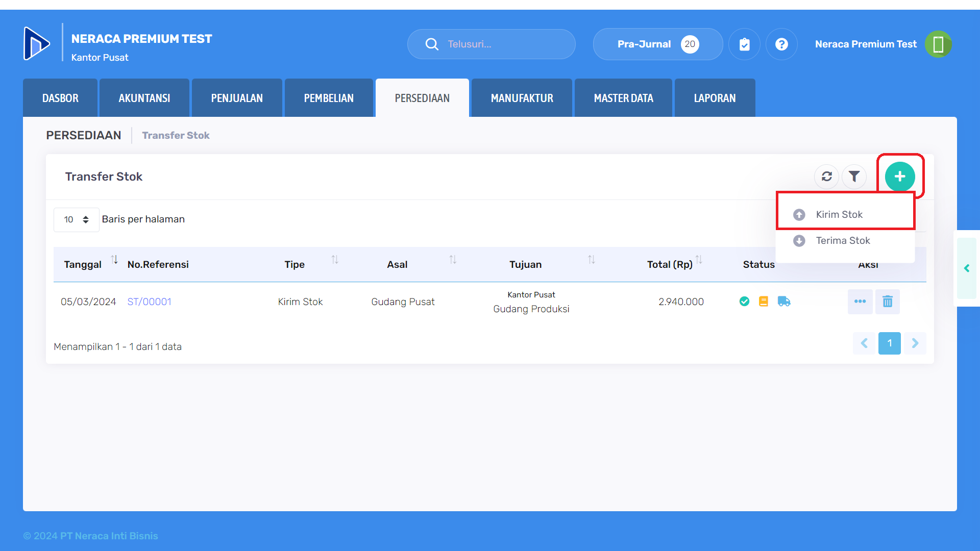Viewport: 980px width, 551px height.
Task: Choose Kirim Stok from the menu
Action: click(845, 215)
